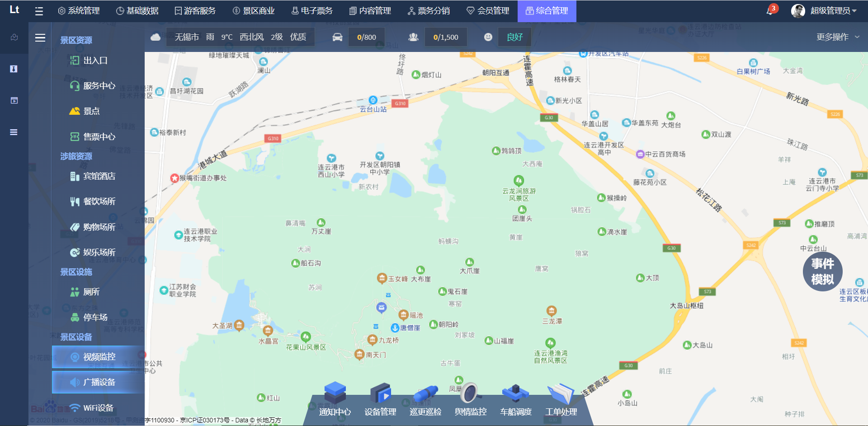868x426 pixels.
Task: Click the 事件模拟 round button
Action: click(x=822, y=272)
